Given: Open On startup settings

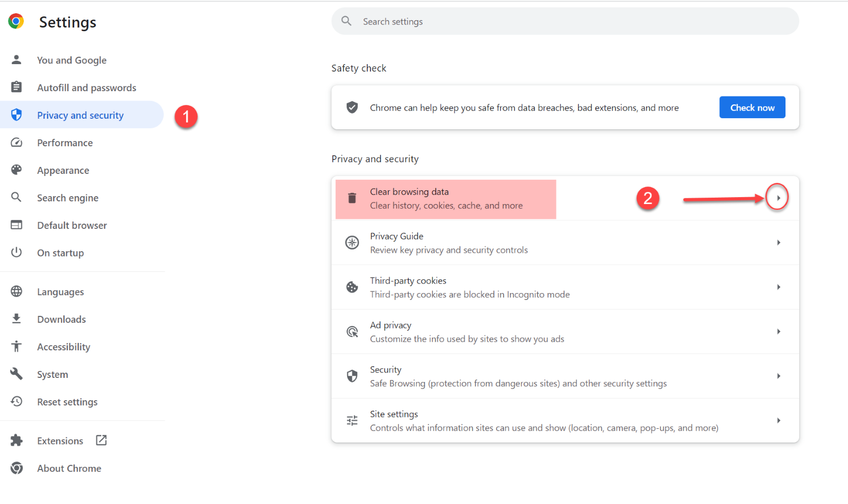Looking at the screenshot, I should [60, 253].
